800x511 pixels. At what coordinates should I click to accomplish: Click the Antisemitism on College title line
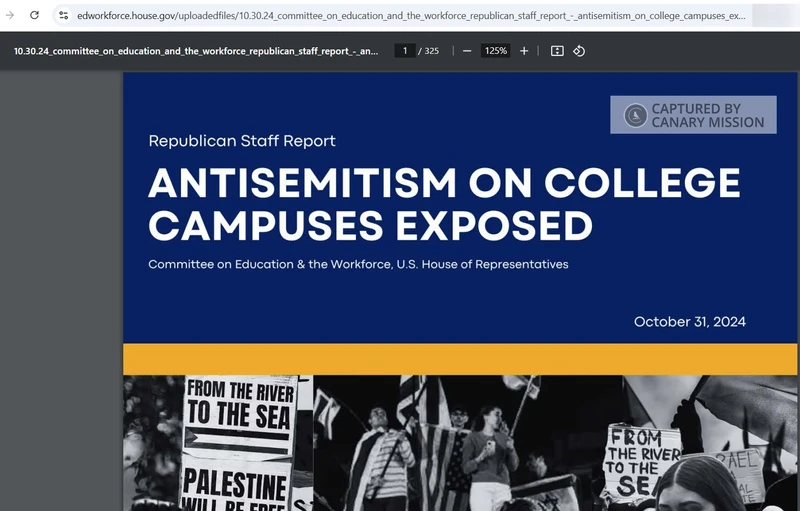[444, 183]
